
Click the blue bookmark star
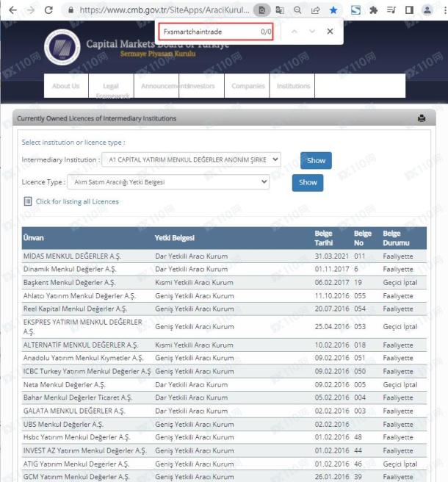click(333, 10)
